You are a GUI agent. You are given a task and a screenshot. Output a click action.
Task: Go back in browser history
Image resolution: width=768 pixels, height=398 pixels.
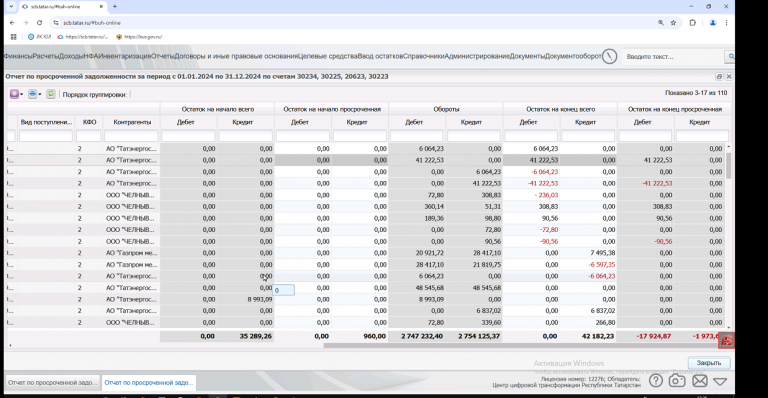point(12,23)
